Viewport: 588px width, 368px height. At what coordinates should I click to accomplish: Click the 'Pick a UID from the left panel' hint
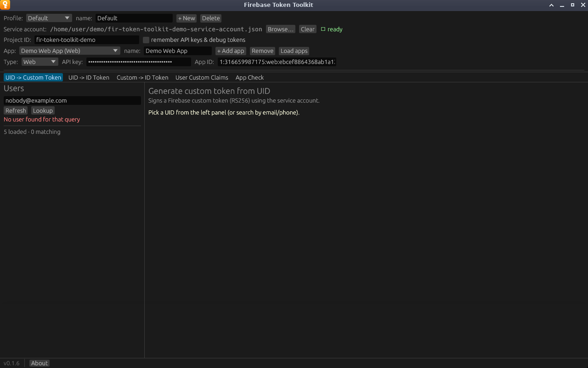[224, 112]
